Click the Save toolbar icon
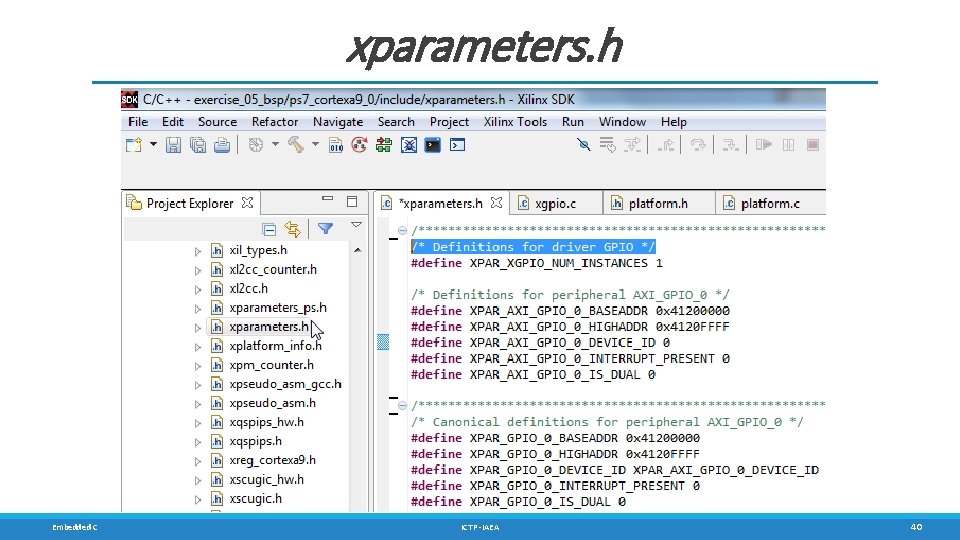The width and height of the screenshot is (960, 540). click(173, 145)
